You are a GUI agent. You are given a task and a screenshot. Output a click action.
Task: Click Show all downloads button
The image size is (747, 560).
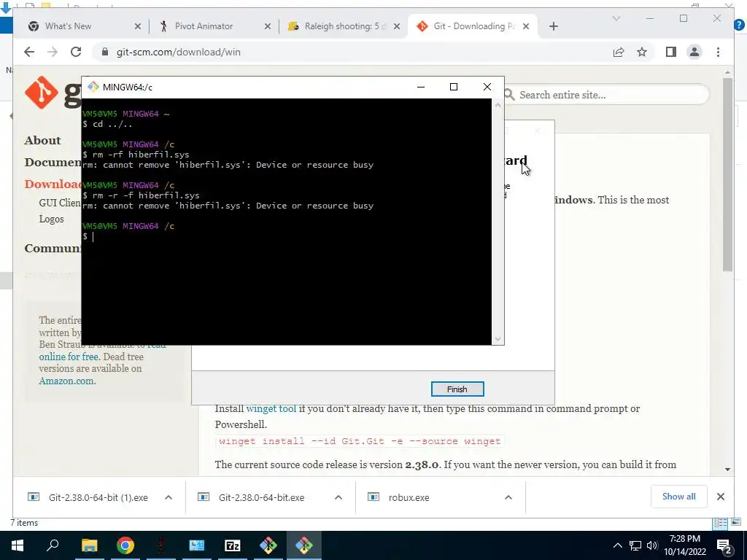678,497
